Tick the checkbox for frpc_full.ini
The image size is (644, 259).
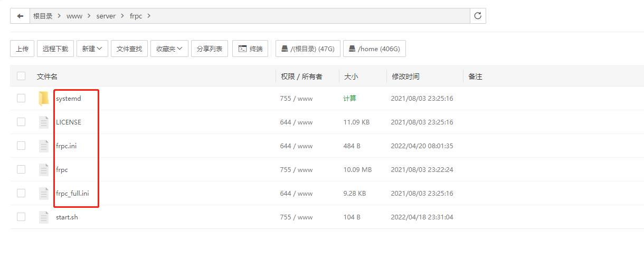tap(21, 193)
